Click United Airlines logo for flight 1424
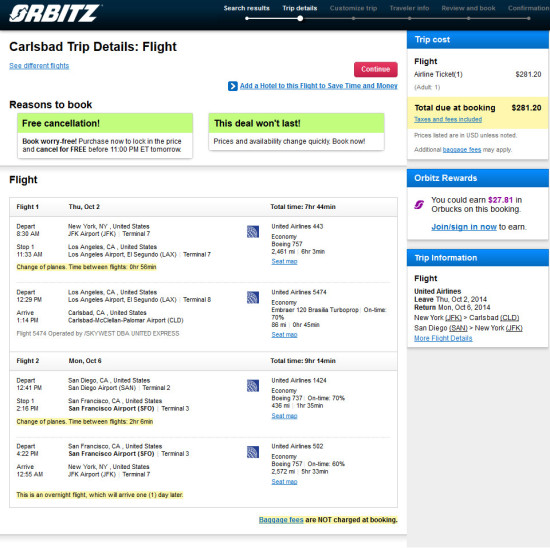Screen dimensions: 550x548 click(253, 386)
